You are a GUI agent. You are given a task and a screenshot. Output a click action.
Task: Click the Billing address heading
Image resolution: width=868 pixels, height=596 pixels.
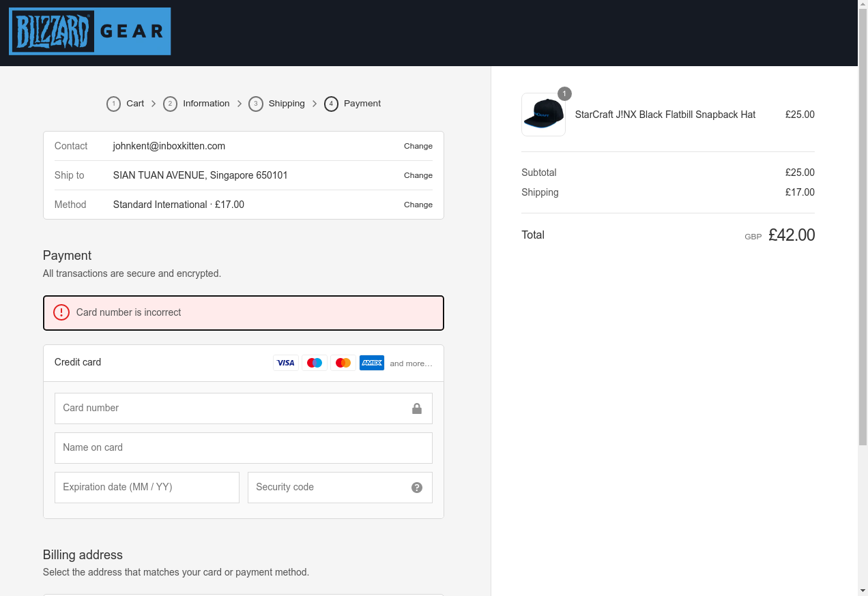tap(83, 555)
